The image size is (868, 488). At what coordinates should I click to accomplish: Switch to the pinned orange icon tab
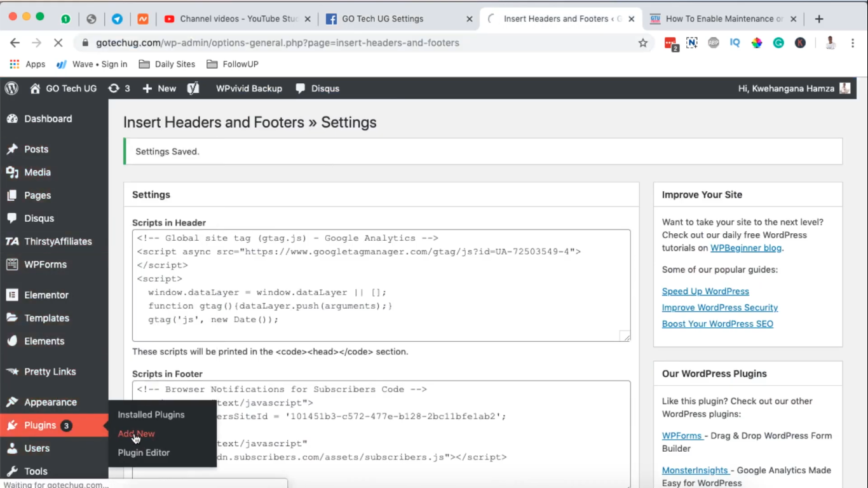(143, 19)
